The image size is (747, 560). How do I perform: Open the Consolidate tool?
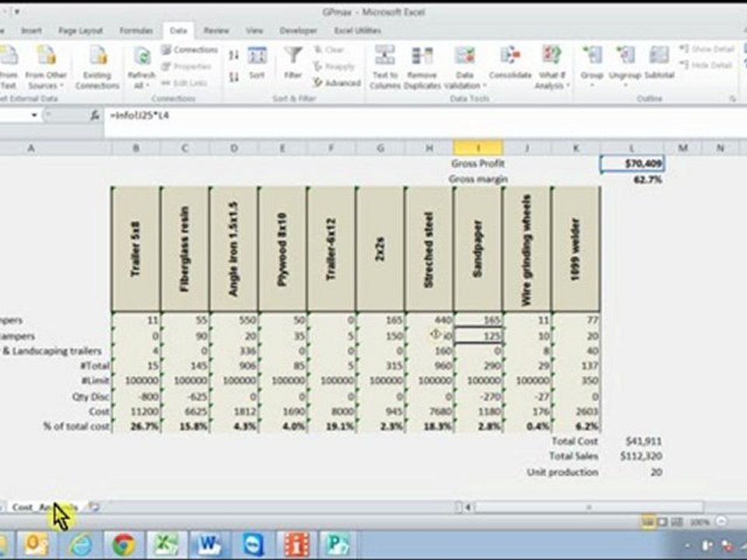(x=510, y=62)
